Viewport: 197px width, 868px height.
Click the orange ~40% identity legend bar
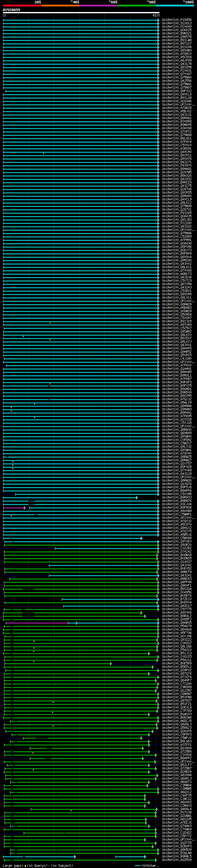coord(60,6)
